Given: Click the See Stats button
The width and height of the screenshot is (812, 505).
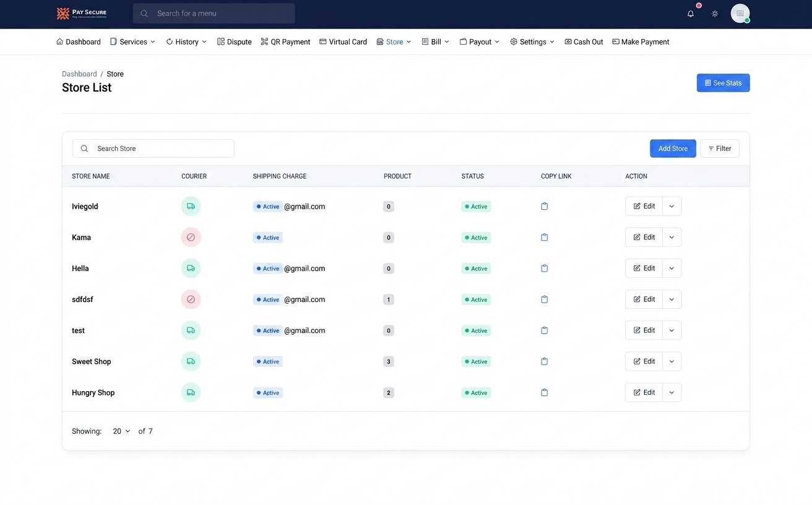Looking at the screenshot, I should pyautogui.click(x=723, y=83).
